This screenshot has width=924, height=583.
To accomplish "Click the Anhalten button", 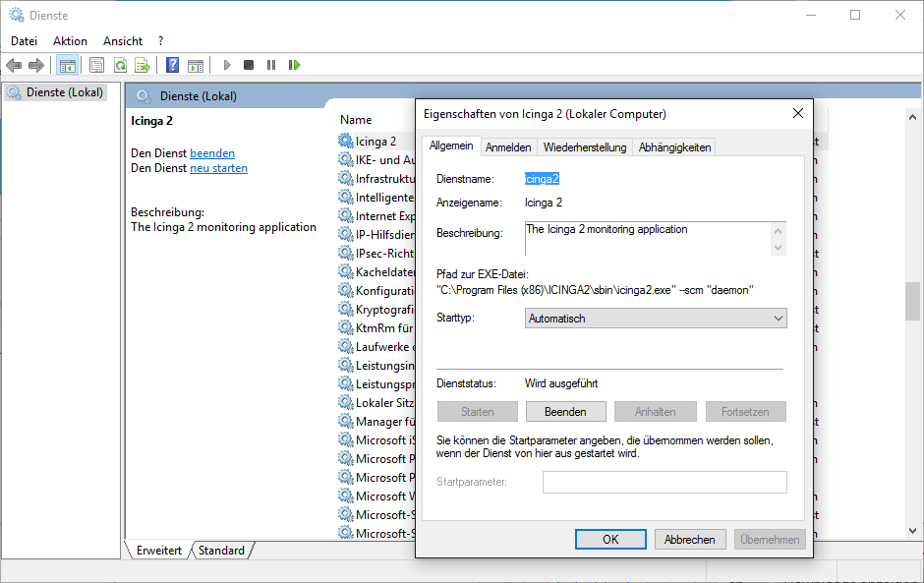I will (656, 412).
